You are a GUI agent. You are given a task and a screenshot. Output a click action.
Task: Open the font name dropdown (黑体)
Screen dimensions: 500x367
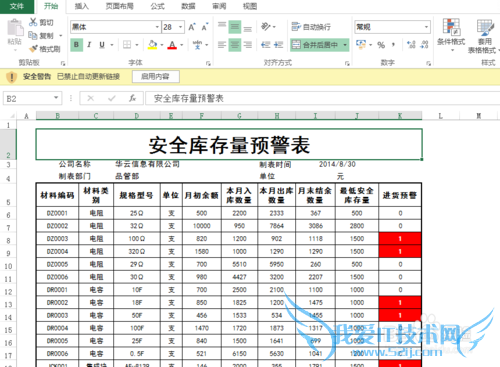coord(157,27)
